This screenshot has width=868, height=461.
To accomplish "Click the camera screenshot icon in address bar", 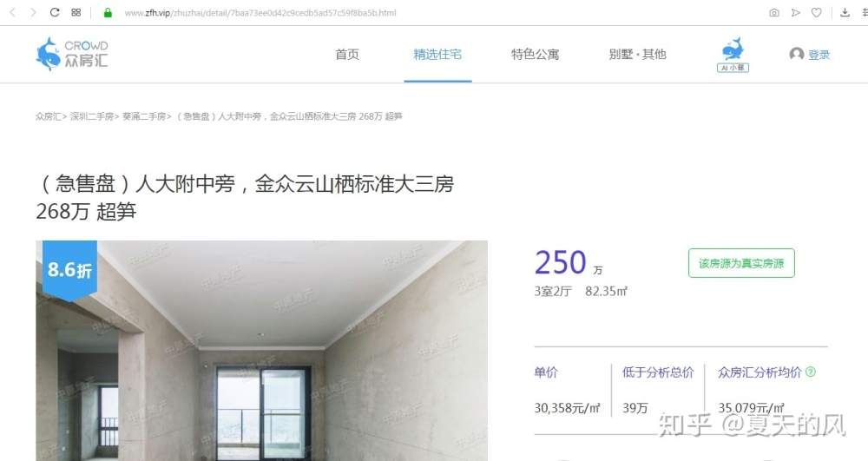I will pos(774,13).
